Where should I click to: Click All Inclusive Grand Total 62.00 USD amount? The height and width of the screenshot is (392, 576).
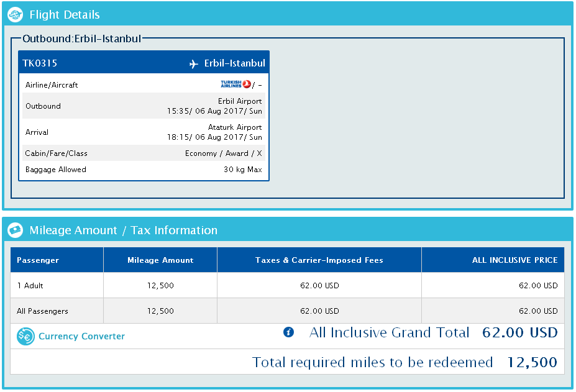pyautogui.click(x=520, y=332)
